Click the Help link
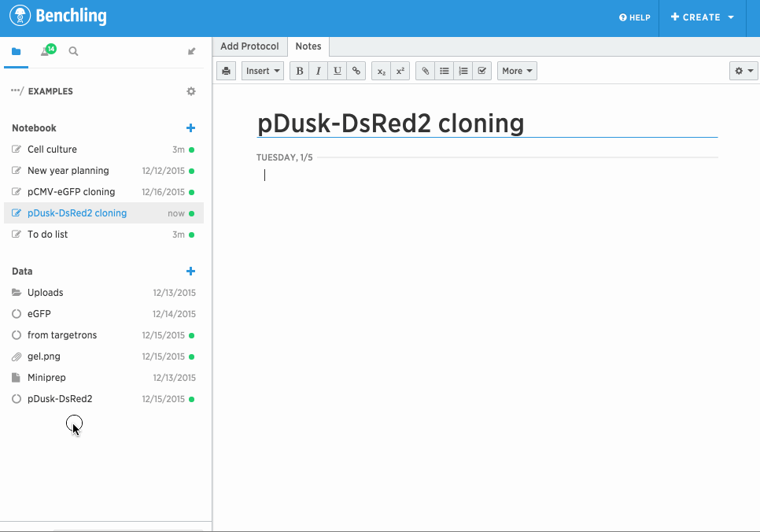 pos(635,17)
